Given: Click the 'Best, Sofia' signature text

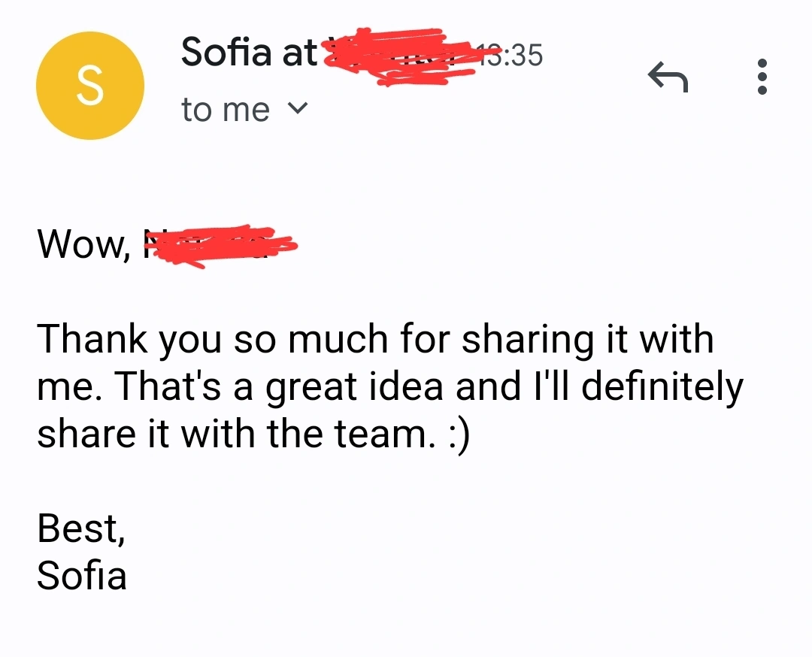Looking at the screenshot, I should click(x=83, y=553).
